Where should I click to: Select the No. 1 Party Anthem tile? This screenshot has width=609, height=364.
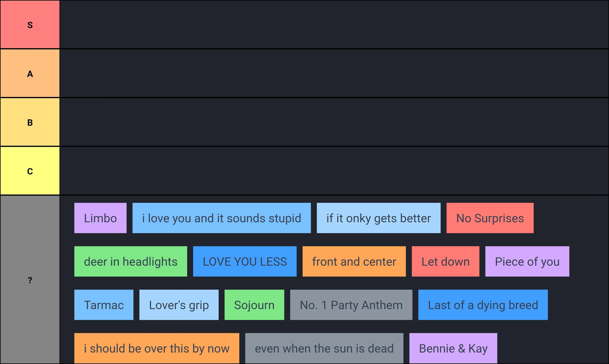351,305
